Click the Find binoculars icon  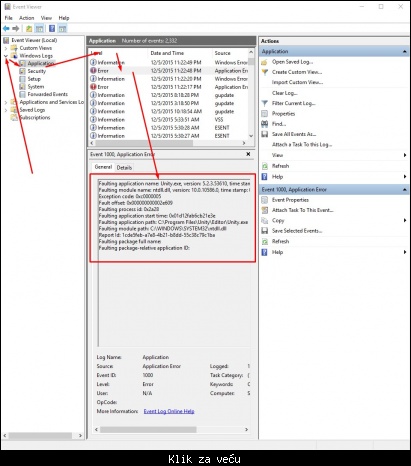265,124
